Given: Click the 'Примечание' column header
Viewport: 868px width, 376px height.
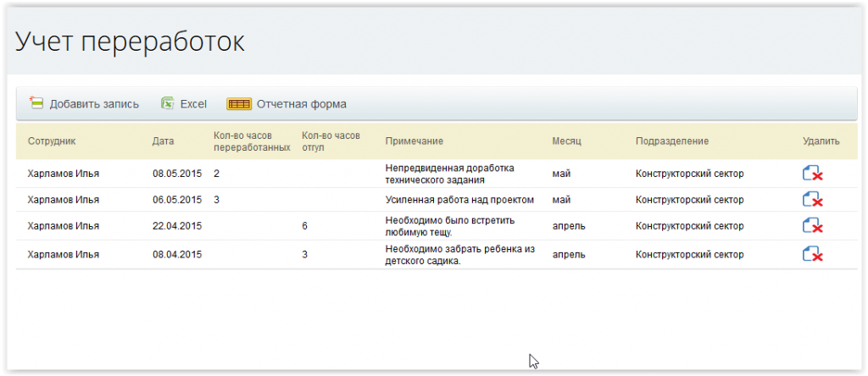Looking at the screenshot, I should [x=415, y=141].
